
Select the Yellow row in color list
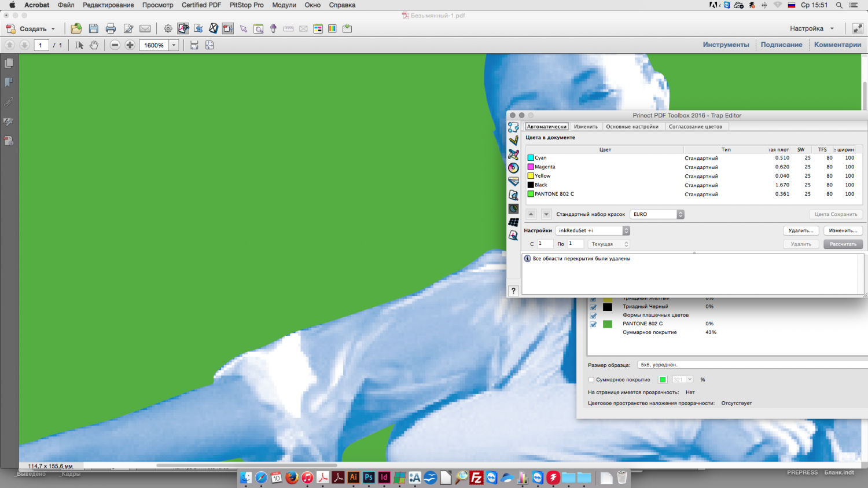[x=694, y=176]
